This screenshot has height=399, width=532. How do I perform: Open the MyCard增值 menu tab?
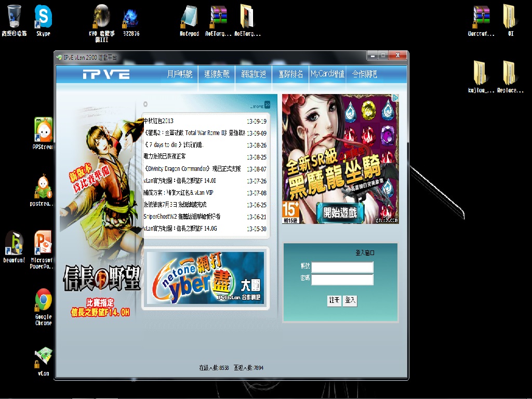point(327,74)
